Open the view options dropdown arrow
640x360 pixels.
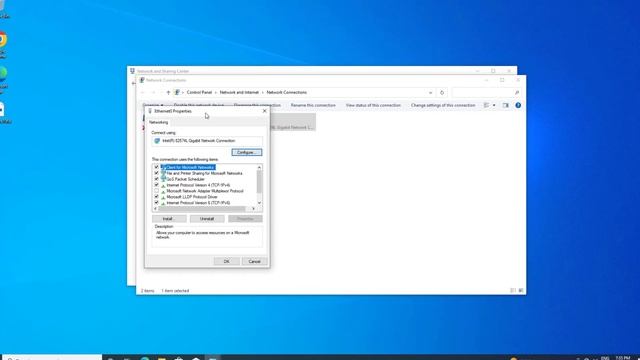pos(494,105)
